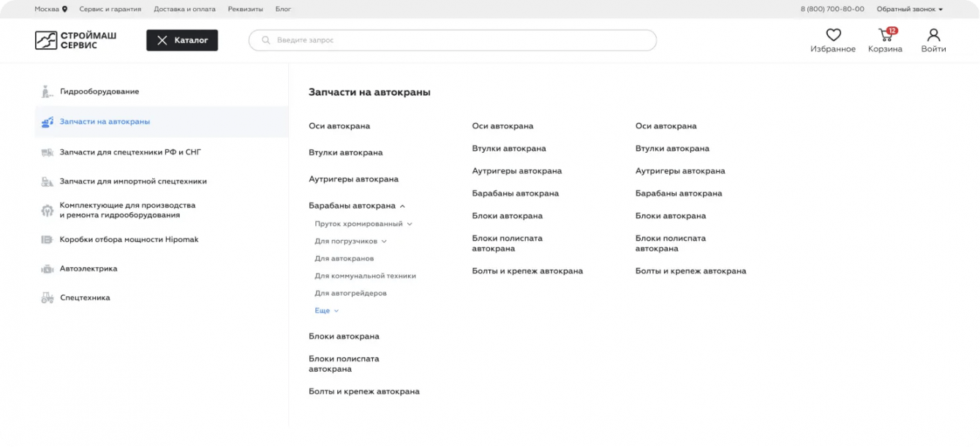Expand the Еще list
Screen dimensions: 980x447
[x=327, y=311]
